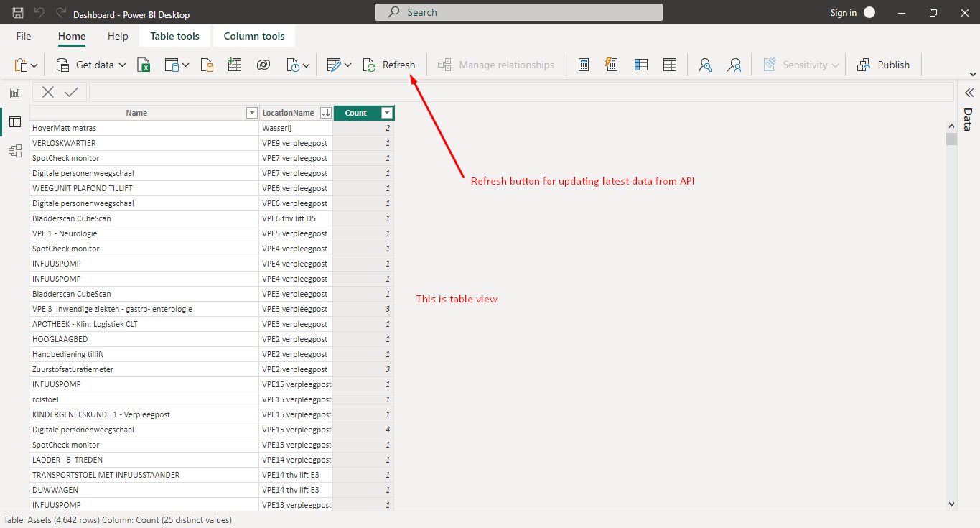Click the Quick measure lightning icon
The width and height of the screenshot is (980, 528).
(612, 65)
